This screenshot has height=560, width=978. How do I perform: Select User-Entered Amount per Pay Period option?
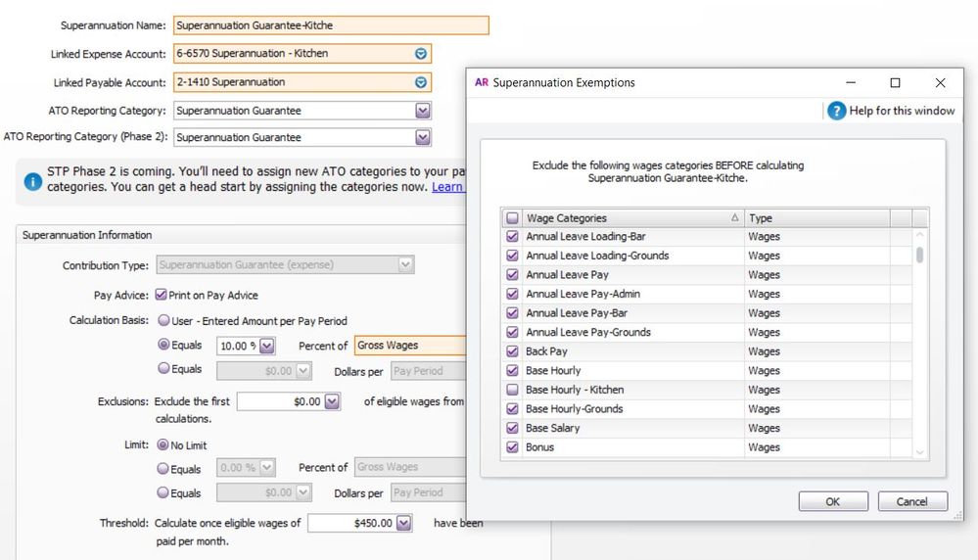(x=163, y=321)
